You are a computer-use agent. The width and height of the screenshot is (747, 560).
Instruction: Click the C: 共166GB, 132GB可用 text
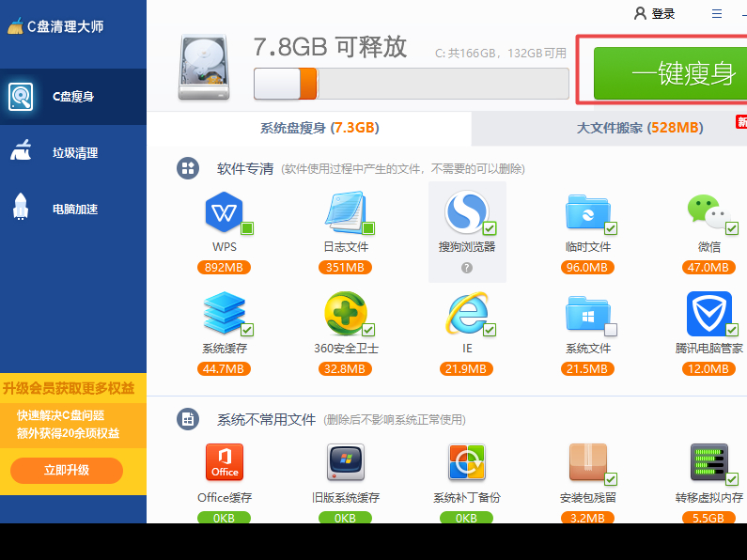click(x=501, y=53)
